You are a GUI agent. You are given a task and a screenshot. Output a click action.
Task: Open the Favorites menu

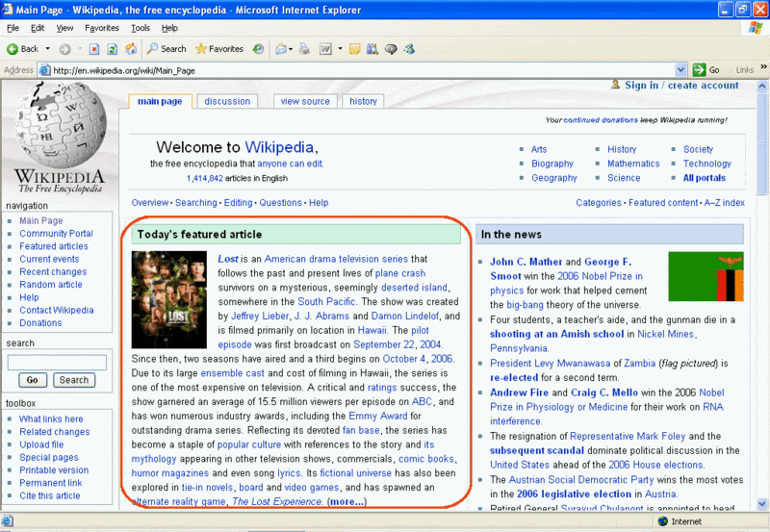pyautogui.click(x=102, y=28)
